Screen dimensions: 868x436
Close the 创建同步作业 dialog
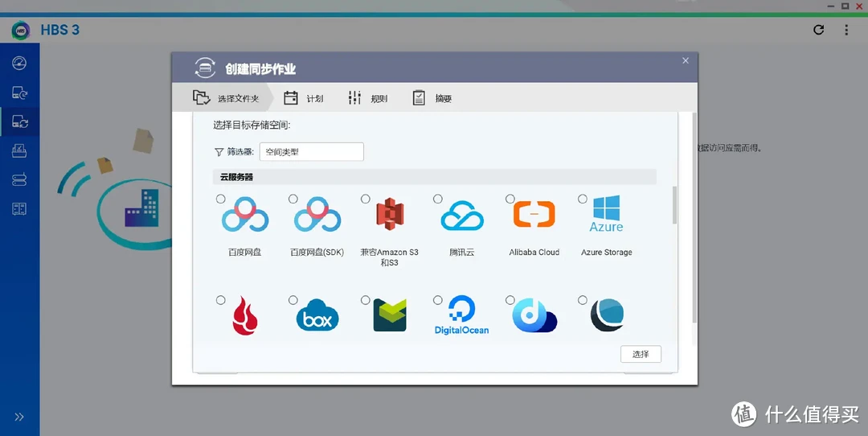pyautogui.click(x=686, y=60)
